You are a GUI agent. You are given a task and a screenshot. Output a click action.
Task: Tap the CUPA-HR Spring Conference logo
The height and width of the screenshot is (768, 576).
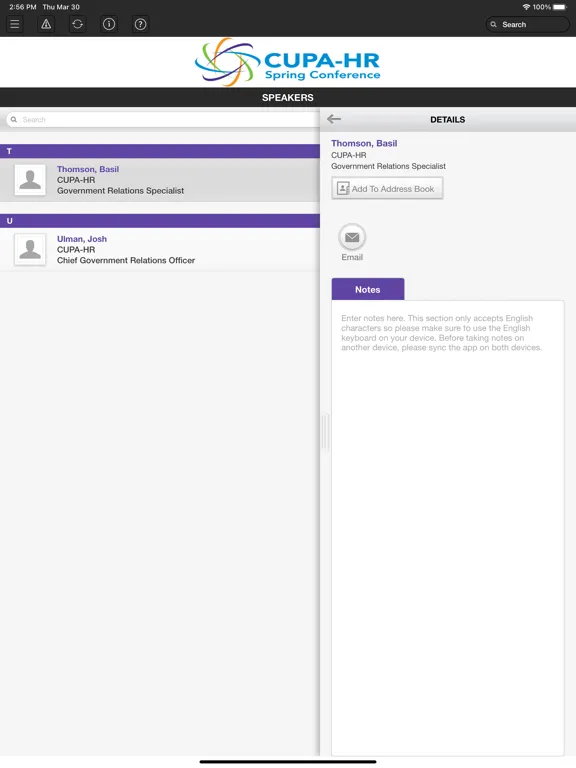point(288,62)
